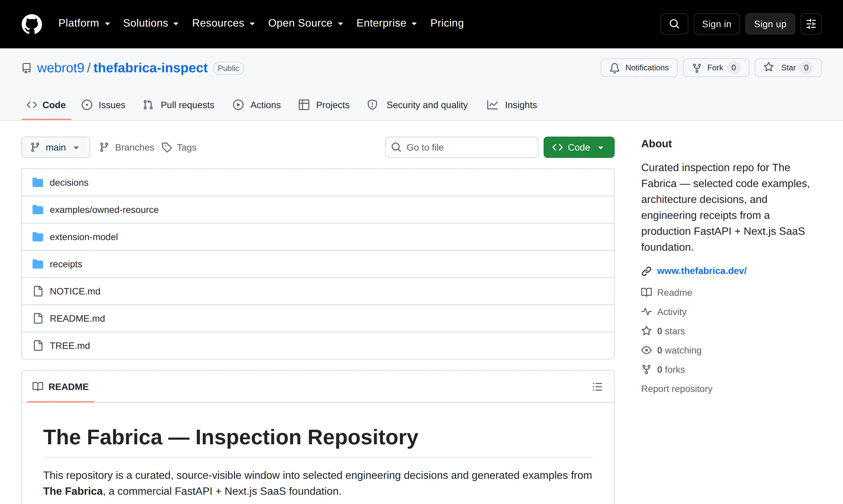Open the Security and quality tab
The height and width of the screenshot is (504, 843).
pos(418,105)
